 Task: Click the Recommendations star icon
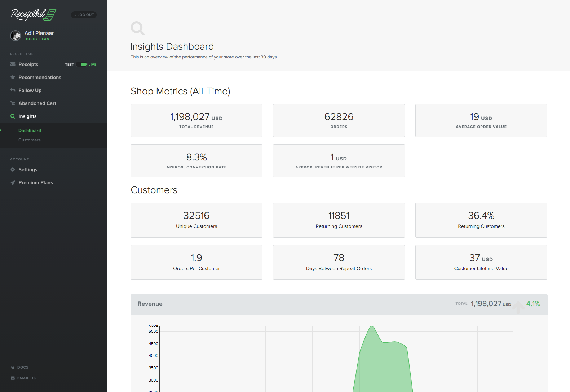13,77
